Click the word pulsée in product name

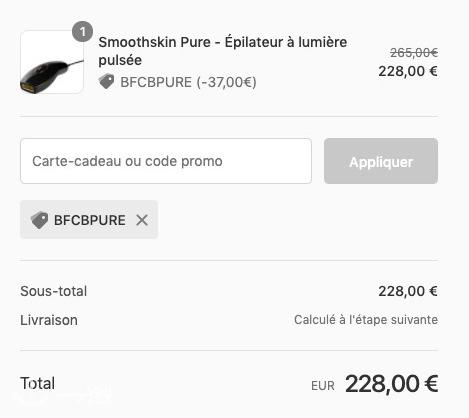[120, 60]
